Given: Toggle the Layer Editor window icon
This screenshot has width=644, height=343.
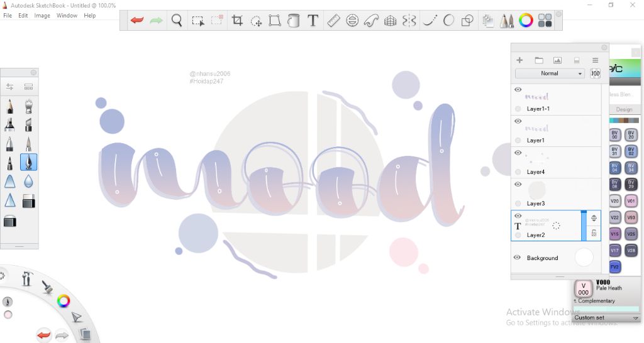Looking at the screenshot, I should click(488, 21).
